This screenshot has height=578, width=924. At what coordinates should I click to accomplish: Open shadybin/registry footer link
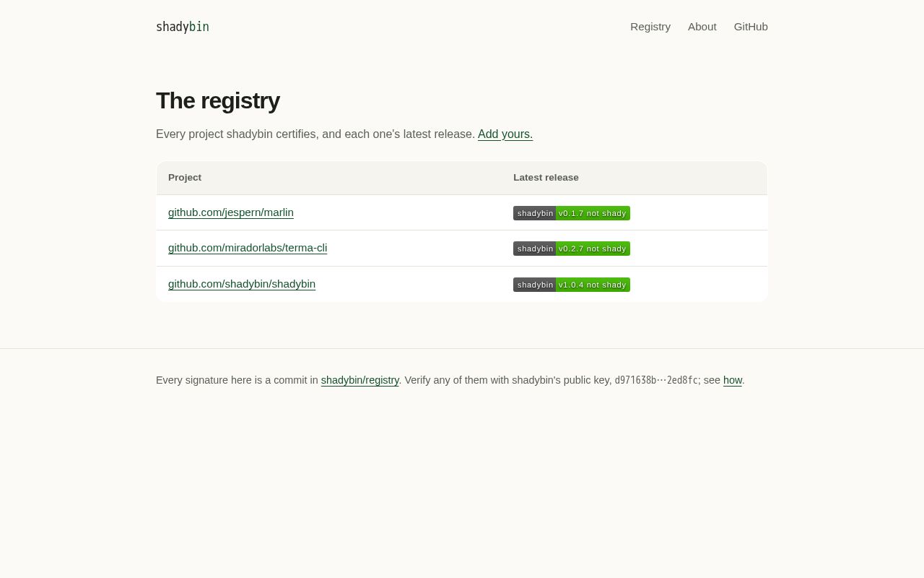(x=360, y=380)
